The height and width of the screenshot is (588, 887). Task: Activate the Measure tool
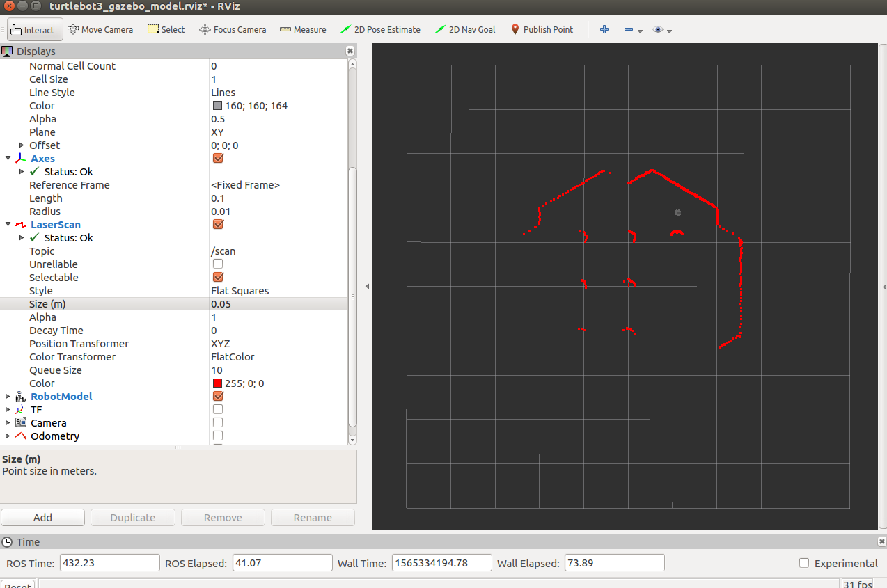click(303, 29)
